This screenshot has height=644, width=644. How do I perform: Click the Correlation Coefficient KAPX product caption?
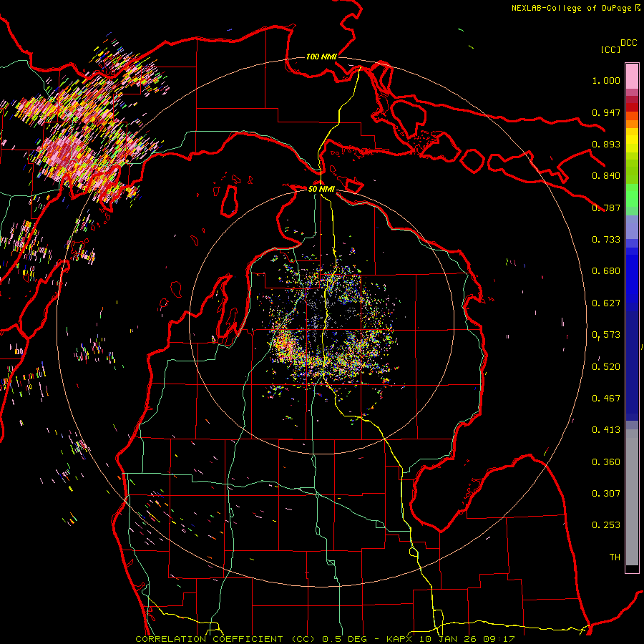[325, 639]
